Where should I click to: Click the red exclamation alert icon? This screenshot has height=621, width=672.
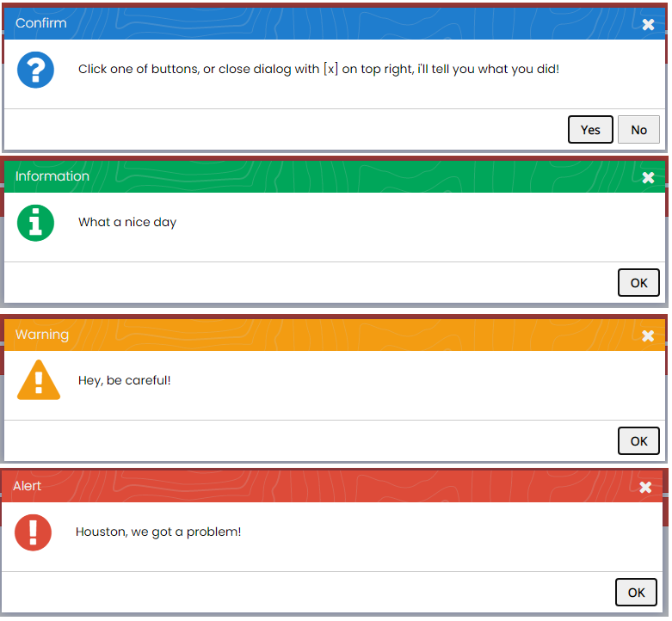click(x=33, y=532)
